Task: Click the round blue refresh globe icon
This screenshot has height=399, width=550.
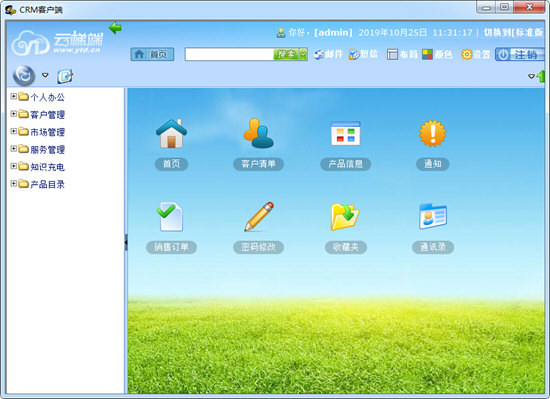Action: 24,75
